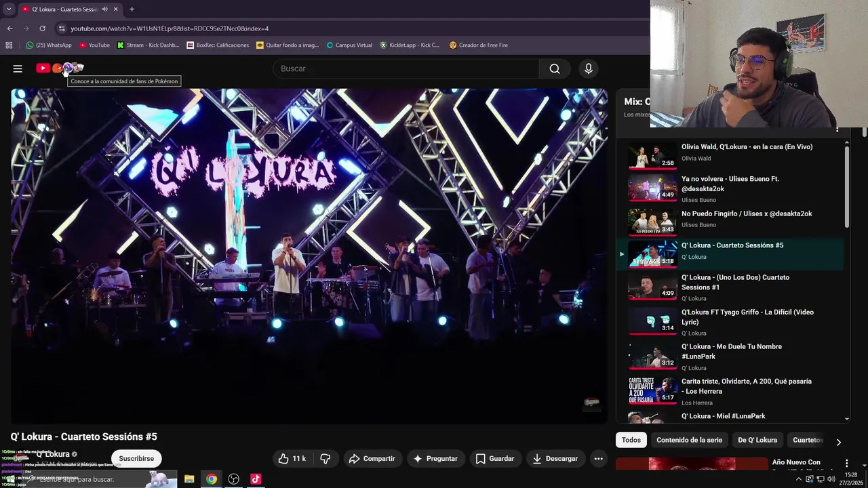The height and width of the screenshot is (488, 868).
Task: Save video with Guardar button
Action: tap(495, 459)
